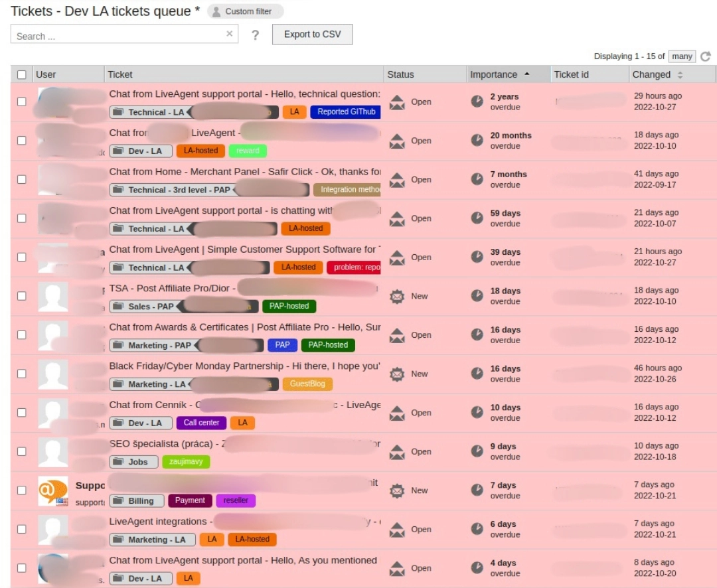Click the question mark help icon
The width and height of the screenshot is (717, 588).
tap(255, 35)
